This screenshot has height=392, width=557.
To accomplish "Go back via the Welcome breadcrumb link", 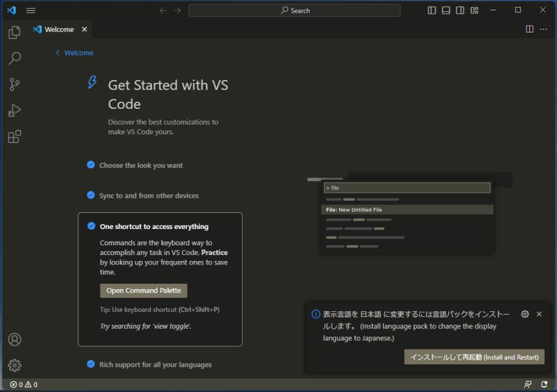I will click(x=74, y=53).
